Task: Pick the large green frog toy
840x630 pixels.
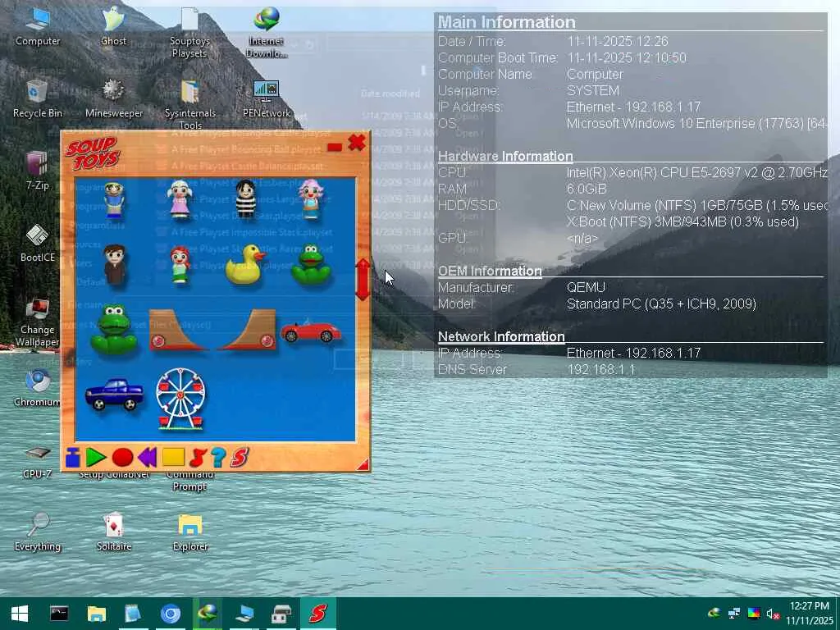Action: point(113,330)
